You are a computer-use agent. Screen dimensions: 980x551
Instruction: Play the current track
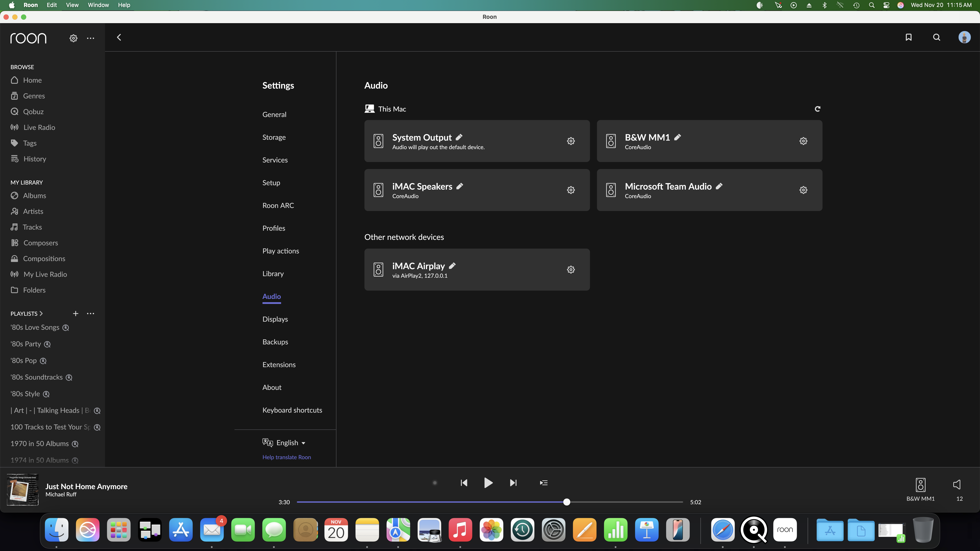[x=488, y=483]
